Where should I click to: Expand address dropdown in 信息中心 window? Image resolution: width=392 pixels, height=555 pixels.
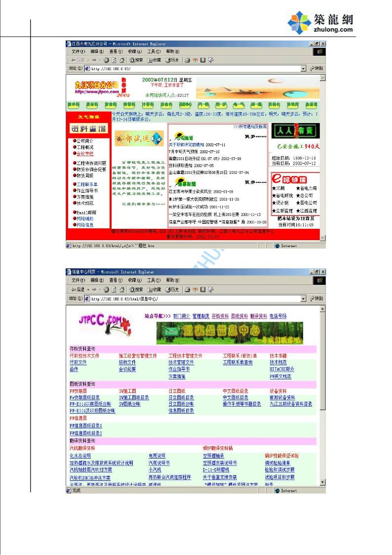pyautogui.click(x=303, y=299)
